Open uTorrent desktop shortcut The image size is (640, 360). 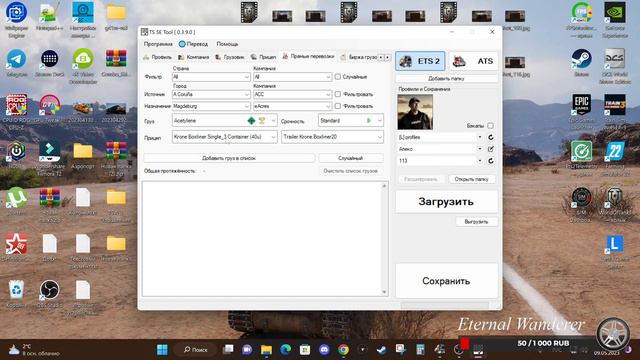16,202
